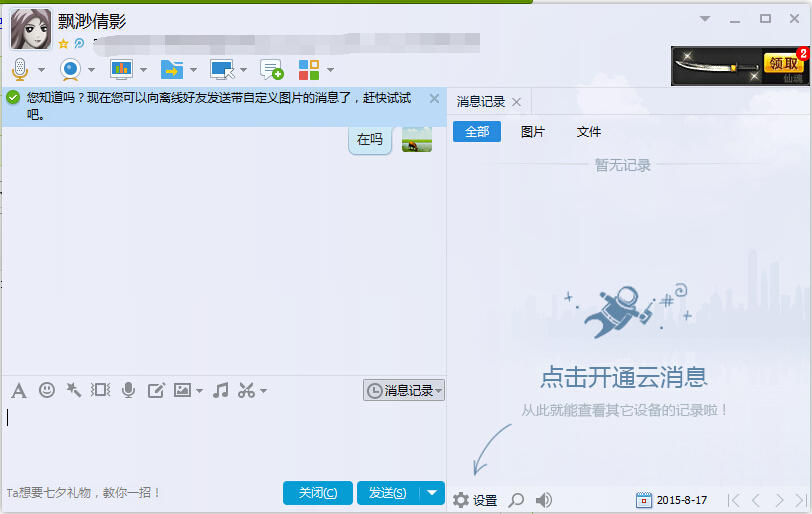The width and height of the screenshot is (812, 514).
Task: Click the 发送(S) send button
Action: 387,492
